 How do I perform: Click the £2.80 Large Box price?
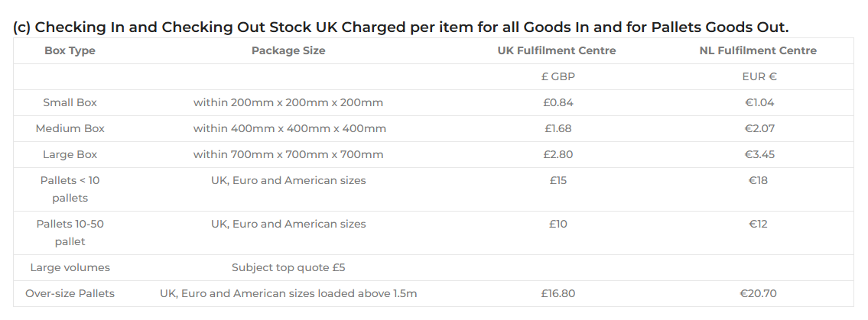pos(558,154)
